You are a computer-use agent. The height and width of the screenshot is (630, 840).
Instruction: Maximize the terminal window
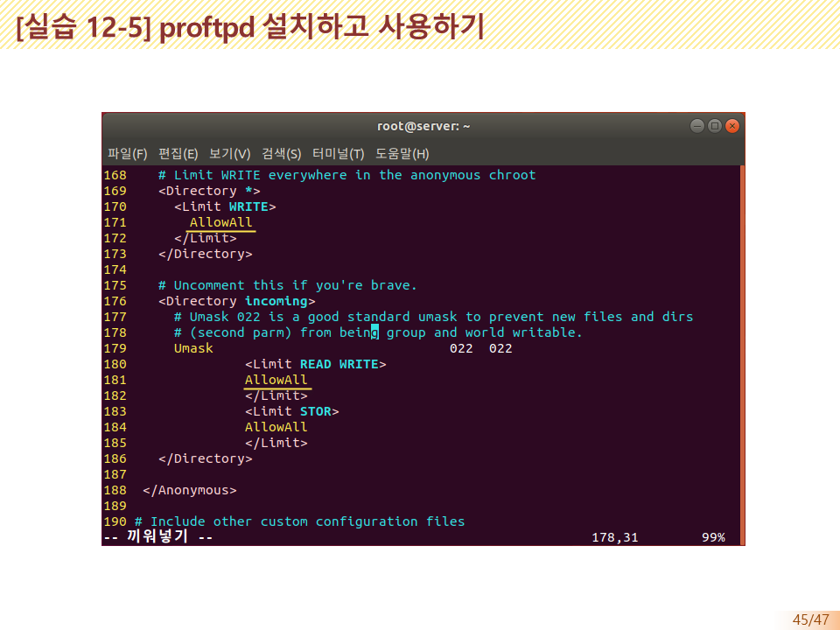[x=715, y=126]
